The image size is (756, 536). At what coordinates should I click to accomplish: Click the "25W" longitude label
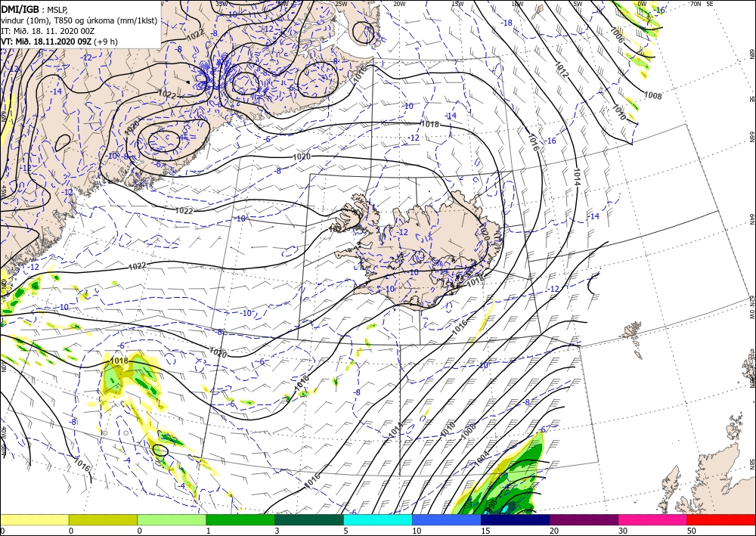(x=341, y=4)
